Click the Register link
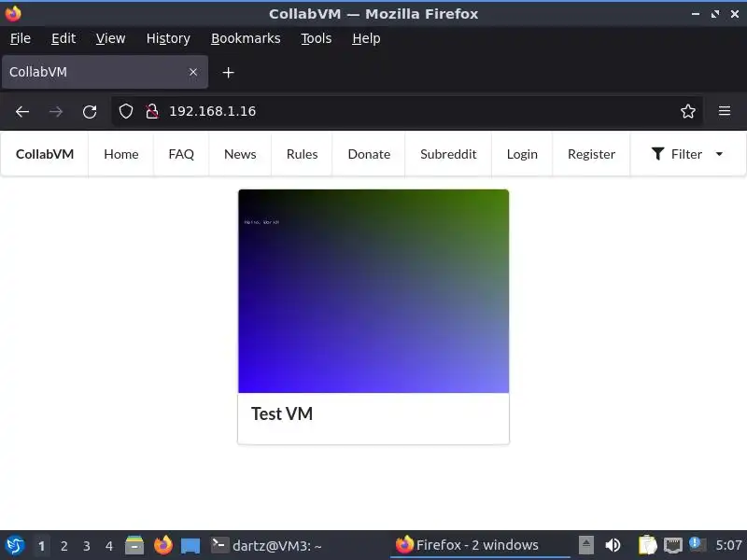 pyautogui.click(x=591, y=154)
